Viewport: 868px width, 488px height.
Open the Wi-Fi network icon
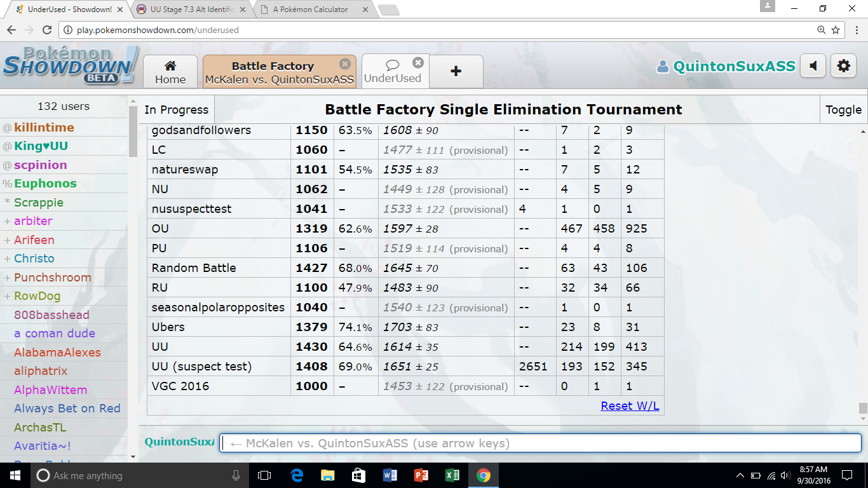(771, 475)
